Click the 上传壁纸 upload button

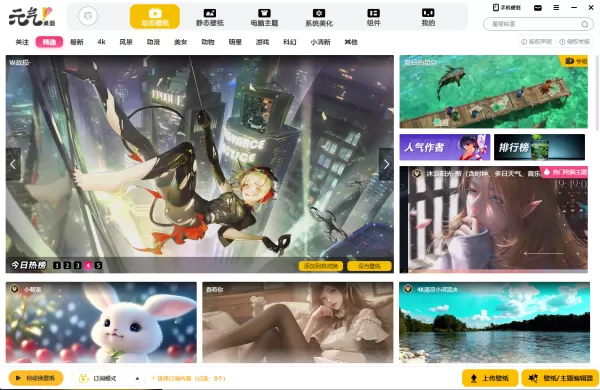pos(490,378)
